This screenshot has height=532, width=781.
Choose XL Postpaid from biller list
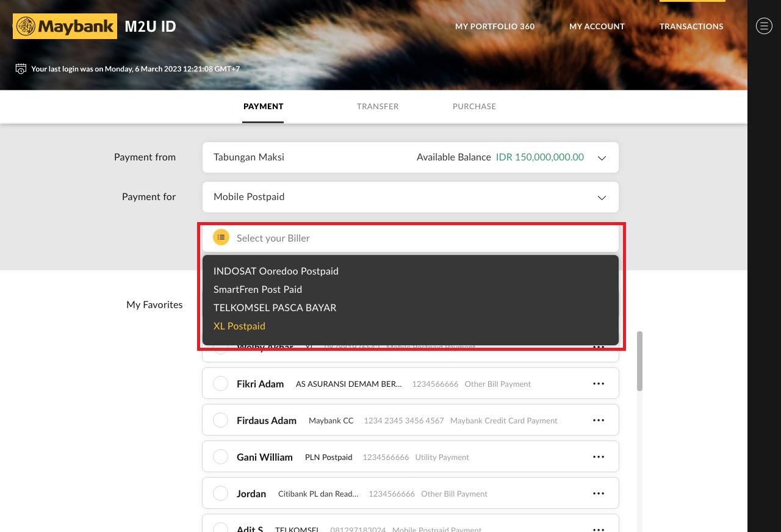coord(239,326)
